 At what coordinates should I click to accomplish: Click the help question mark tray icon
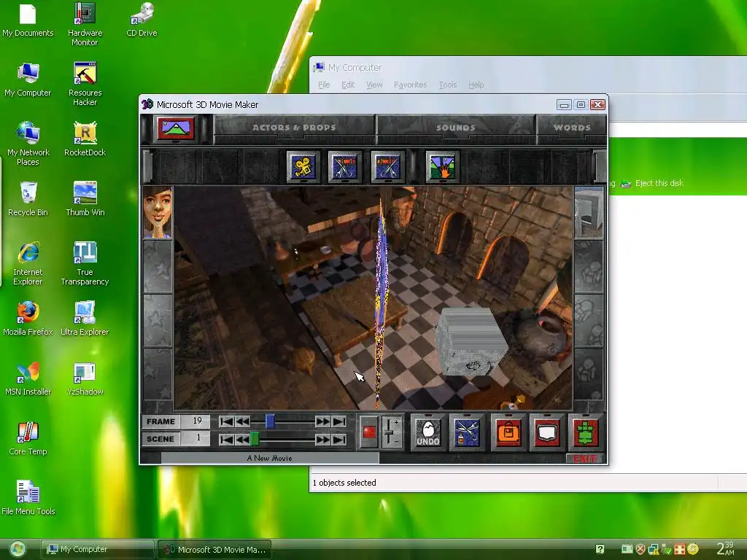tap(600, 550)
